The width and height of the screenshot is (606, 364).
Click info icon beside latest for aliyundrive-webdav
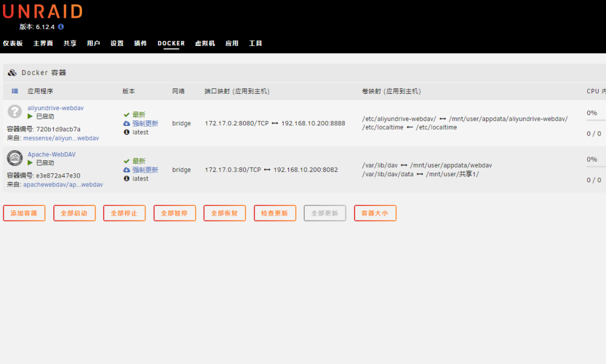point(127,132)
